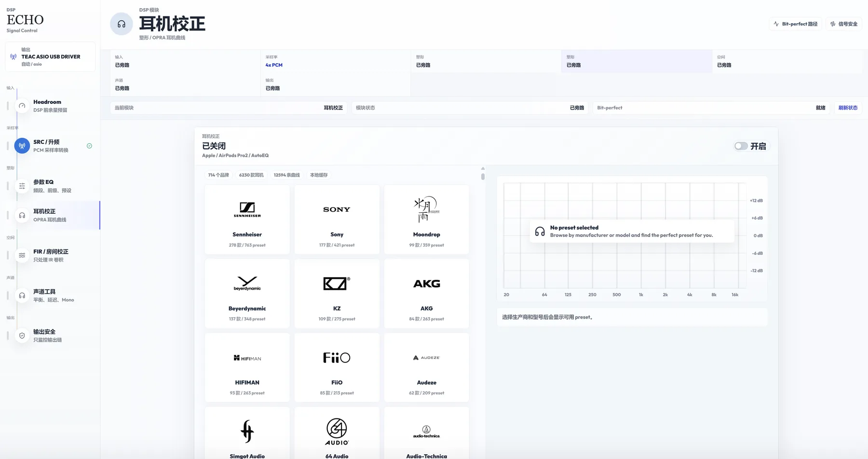Click the frequency response graph area
Viewport: 868px width, 459px height.
(624, 236)
